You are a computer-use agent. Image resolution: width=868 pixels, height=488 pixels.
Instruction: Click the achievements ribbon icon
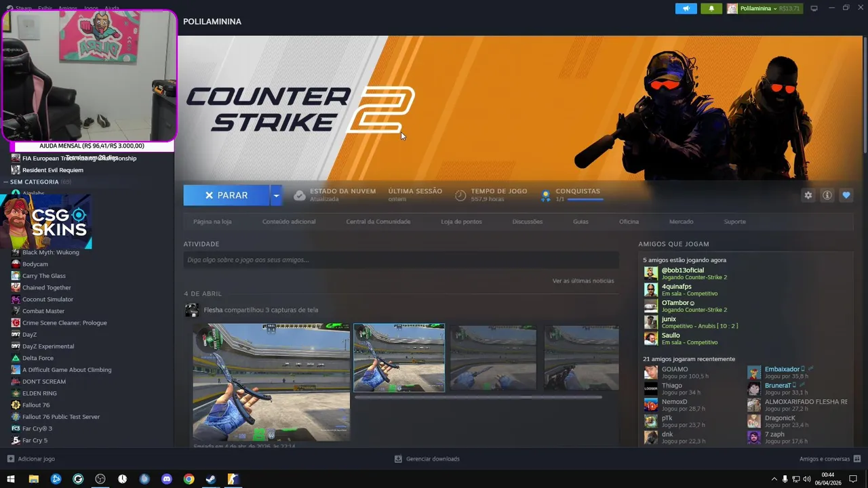545,196
